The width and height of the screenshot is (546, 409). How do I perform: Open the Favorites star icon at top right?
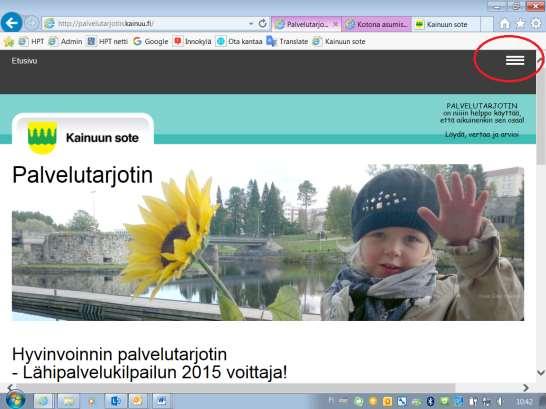[x=521, y=24]
